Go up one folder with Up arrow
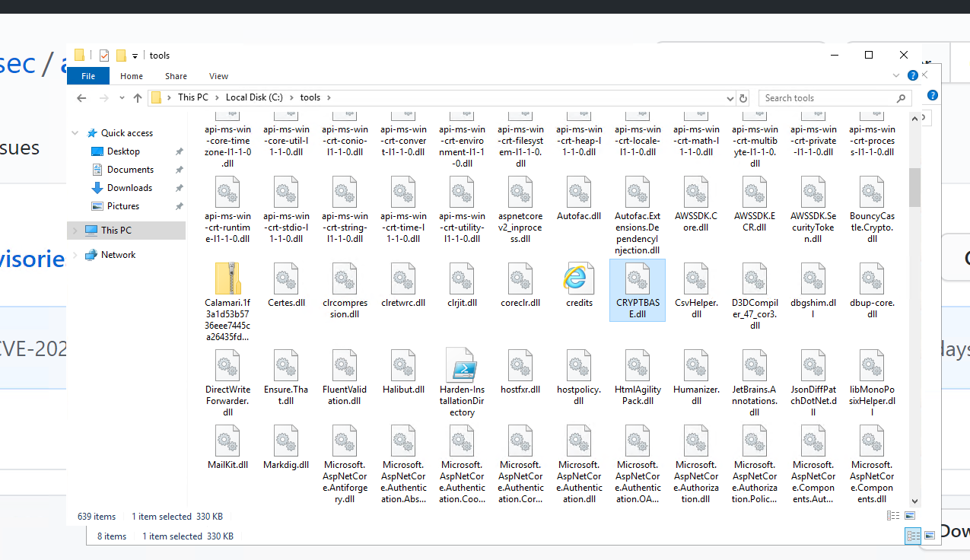The width and height of the screenshot is (970, 560). pos(138,97)
